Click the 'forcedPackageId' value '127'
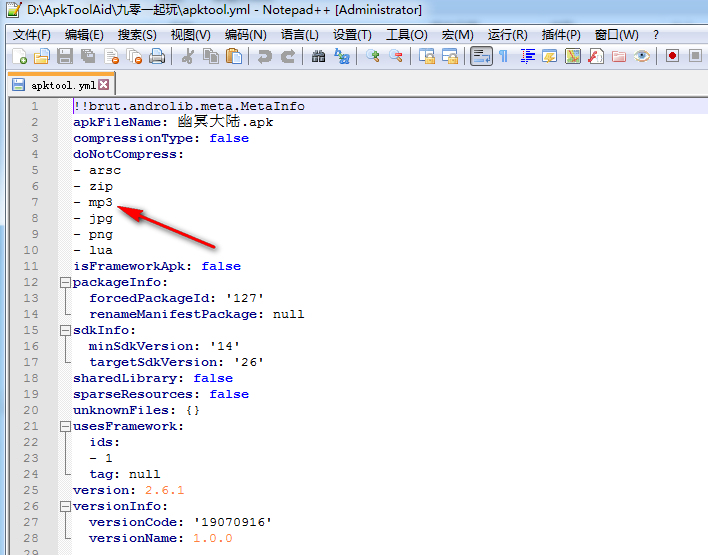Screen dimensions: 708x555 click(244, 298)
